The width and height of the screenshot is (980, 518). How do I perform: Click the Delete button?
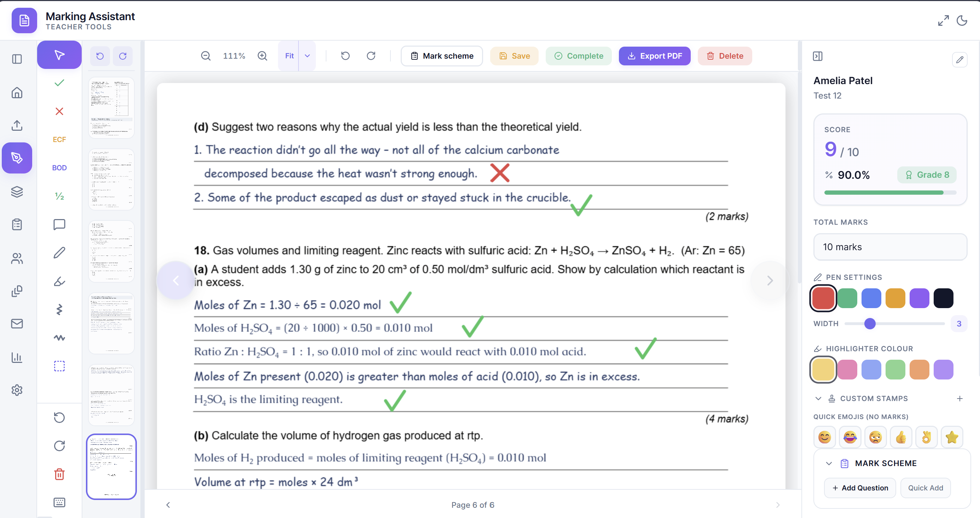(x=725, y=56)
